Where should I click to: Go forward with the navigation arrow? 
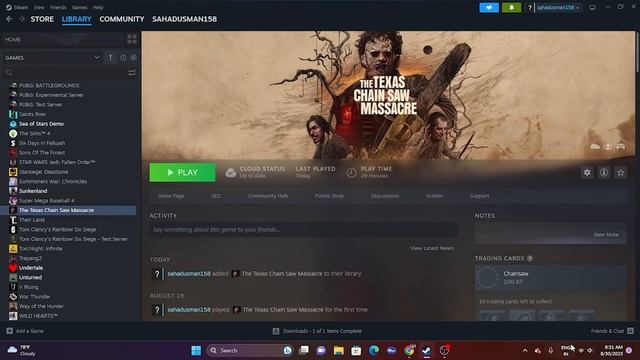22,19
